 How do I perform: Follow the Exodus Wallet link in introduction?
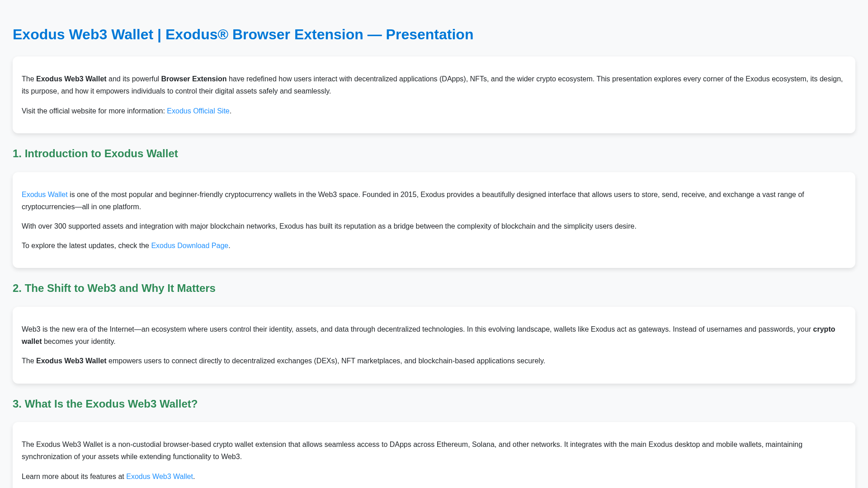click(44, 194)
